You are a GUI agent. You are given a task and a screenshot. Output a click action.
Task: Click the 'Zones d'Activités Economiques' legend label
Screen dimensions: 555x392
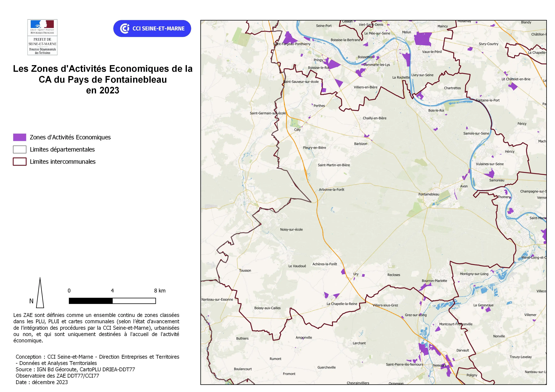[70, 137]
